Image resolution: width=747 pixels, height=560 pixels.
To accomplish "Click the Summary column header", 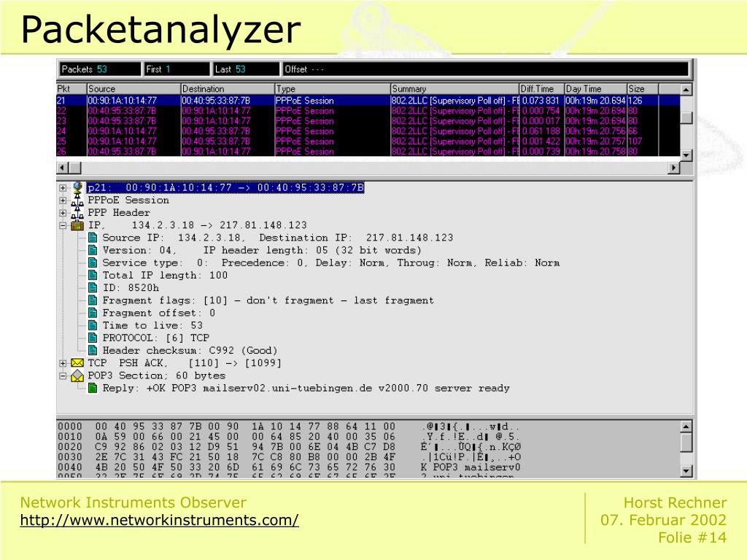I will coord(454,89).
